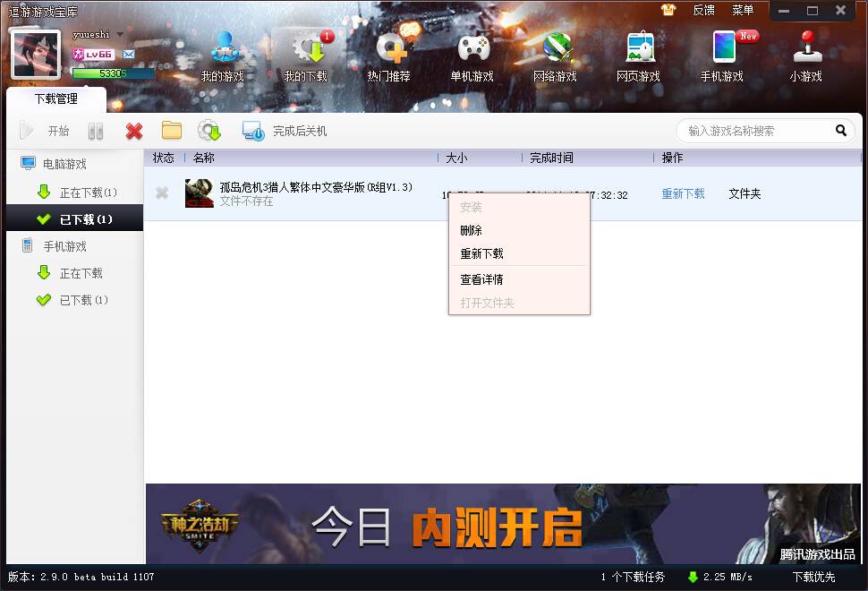This screenshot has height=591, width=868.
Task: Click the failed status X icon in row
Action: [x=162, y=193]
